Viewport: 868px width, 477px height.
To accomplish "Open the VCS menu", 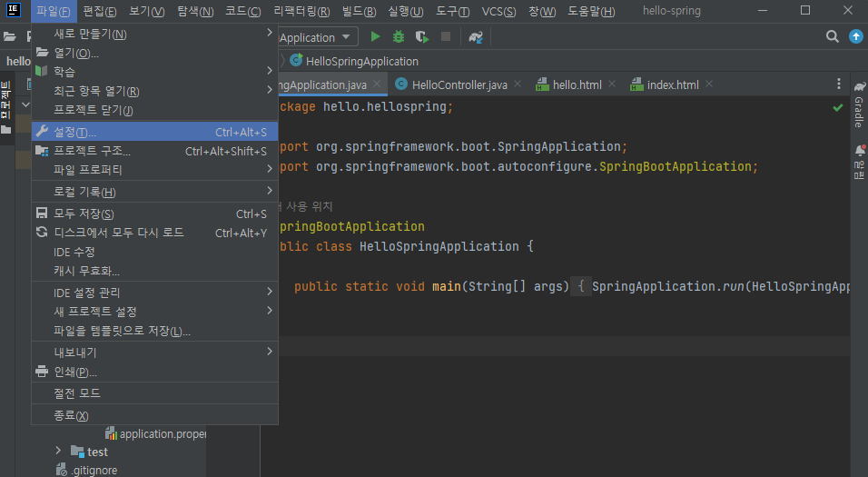I will click(x=498, y=11).
